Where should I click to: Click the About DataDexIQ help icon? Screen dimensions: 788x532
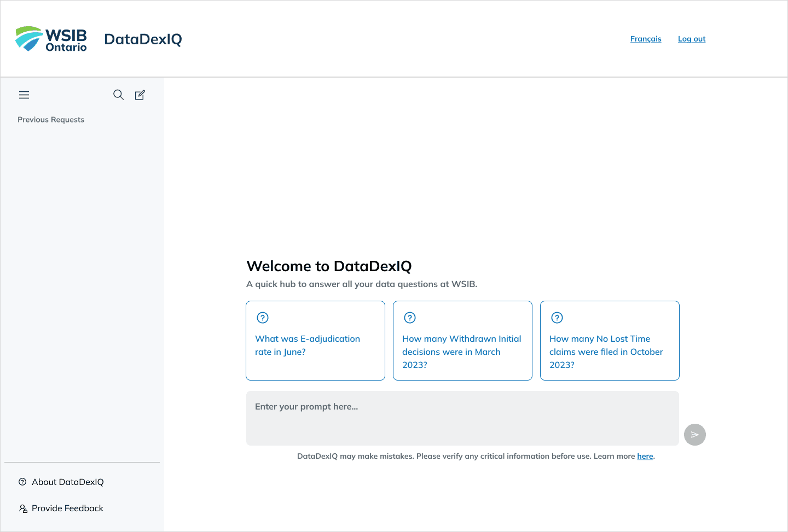[x=22, y=482]
